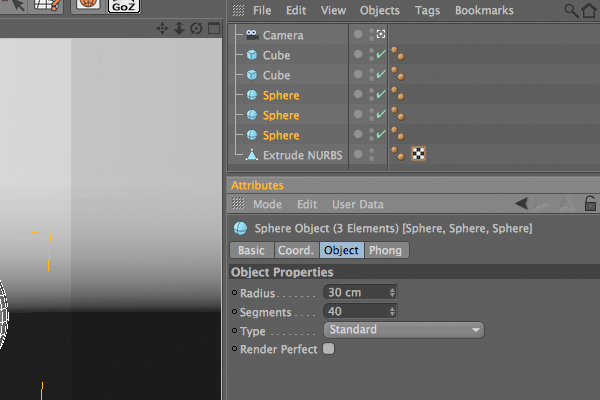Viewport: 600px width, 400px height.
Task: Toggle the green checkmark of the first Cube
Action: coord(381,54)
